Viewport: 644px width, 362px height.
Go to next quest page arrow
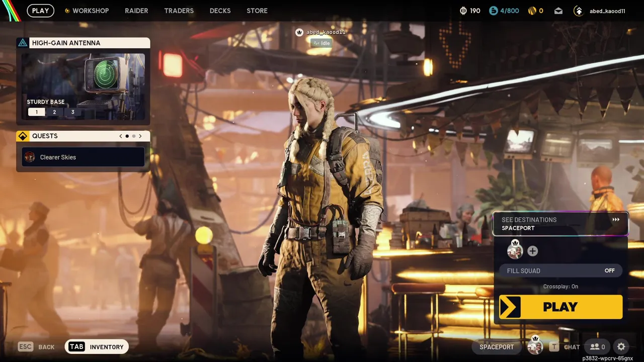[140, 136]
